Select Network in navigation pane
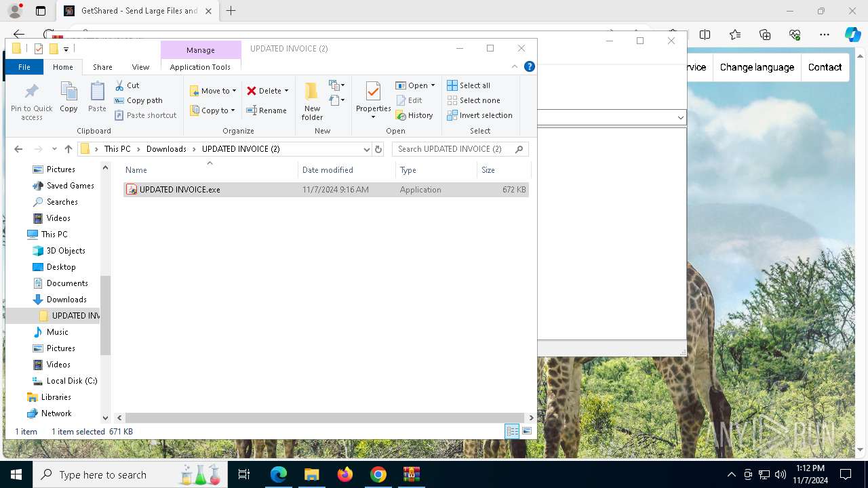This screenshot has width=868, height=488. (56, 413)
